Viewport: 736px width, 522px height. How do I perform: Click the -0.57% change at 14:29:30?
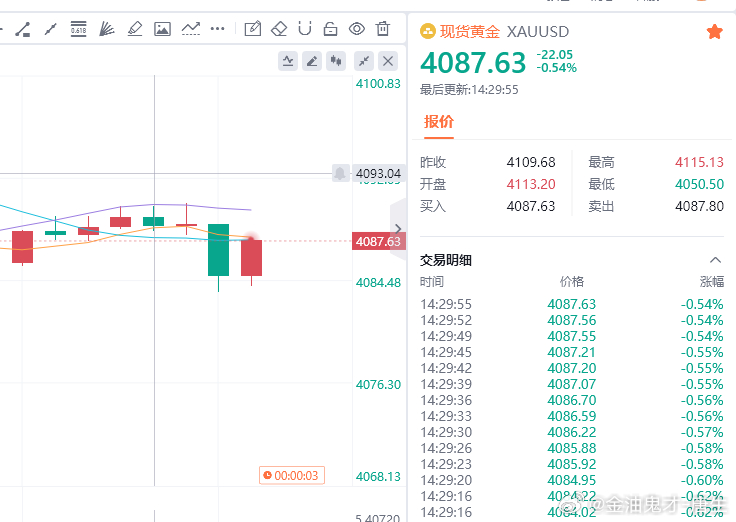pyautogui.click(x=702, y=432)
